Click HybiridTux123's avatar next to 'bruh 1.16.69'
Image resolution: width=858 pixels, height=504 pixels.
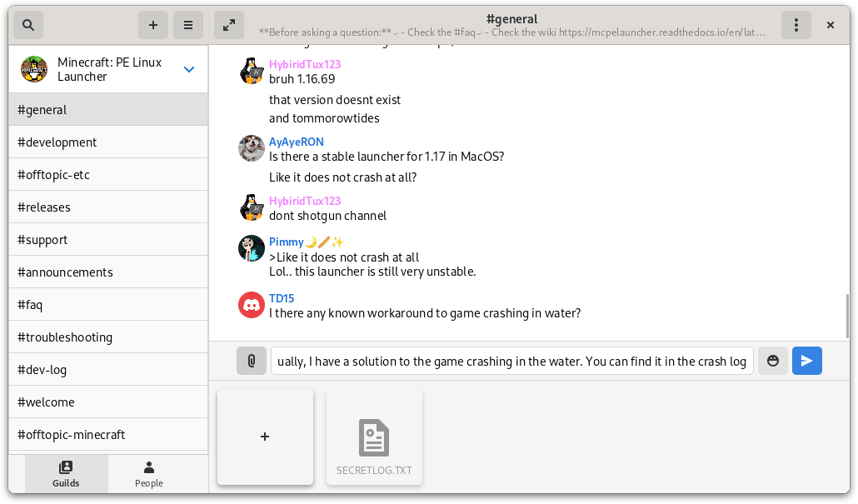coord(252,71)
